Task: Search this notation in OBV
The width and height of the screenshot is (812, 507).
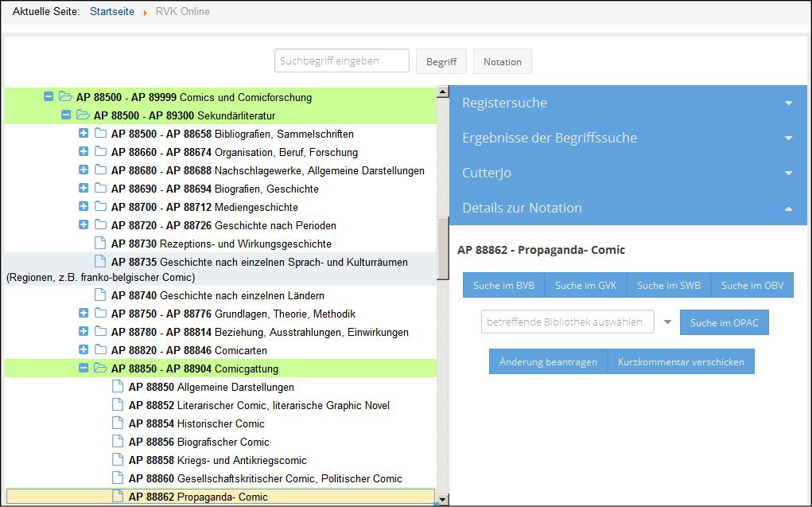Action: click(752, 285)
